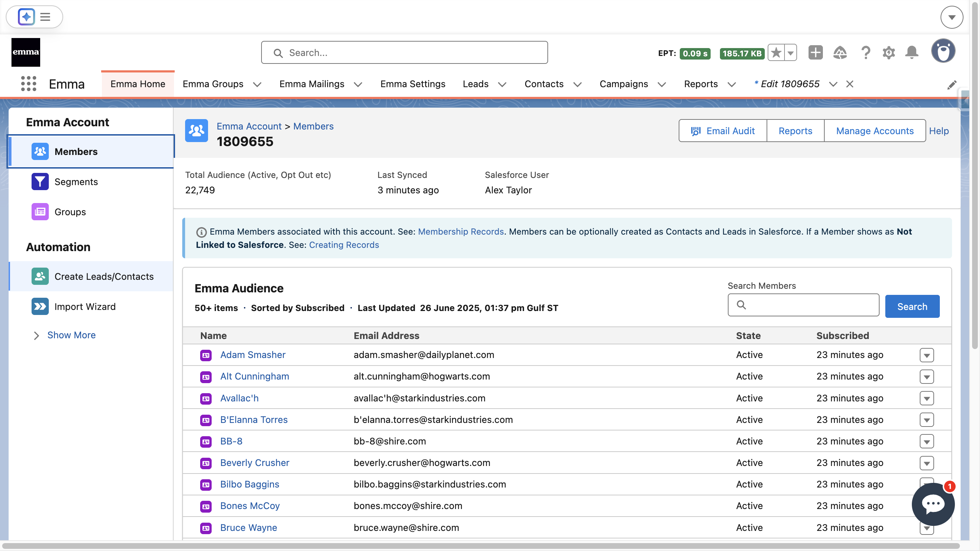Focus the global Search field
Screen dimensions: 980x551
(404, 52)
